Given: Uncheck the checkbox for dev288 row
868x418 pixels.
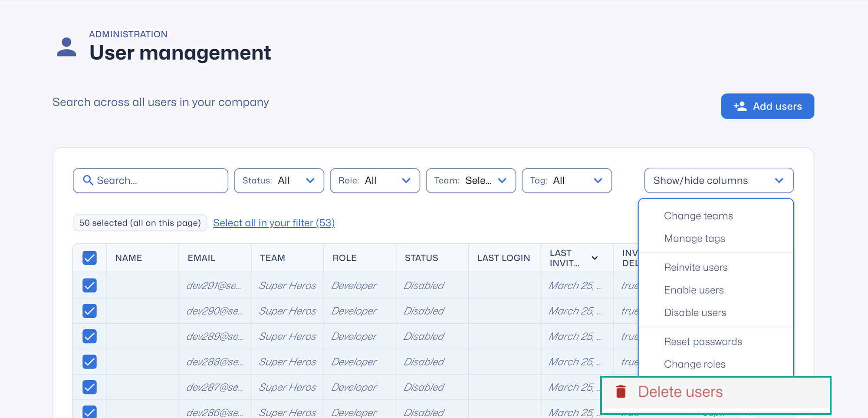Looking at the screenshot, I should coord(89,362).
